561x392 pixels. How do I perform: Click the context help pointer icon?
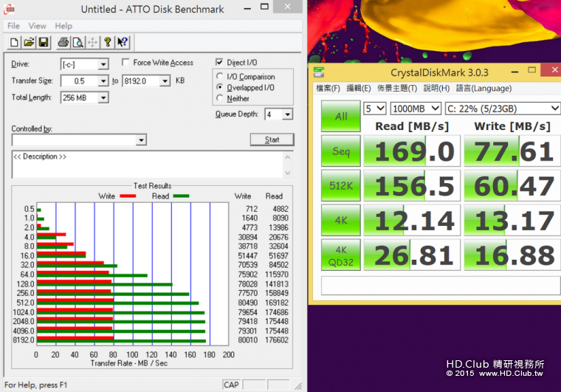click(x=123, y=42)
